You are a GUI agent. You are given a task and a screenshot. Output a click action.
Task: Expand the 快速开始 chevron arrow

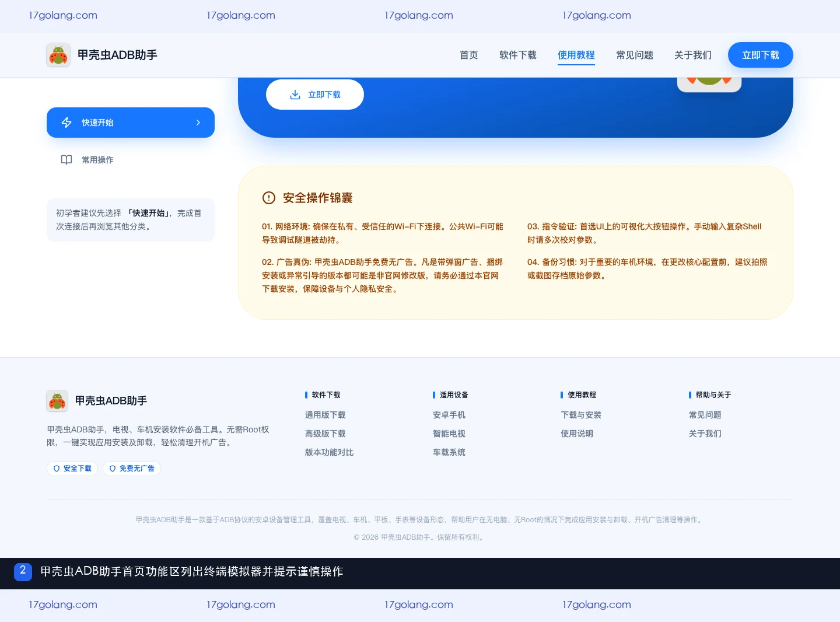click(198, 123)
